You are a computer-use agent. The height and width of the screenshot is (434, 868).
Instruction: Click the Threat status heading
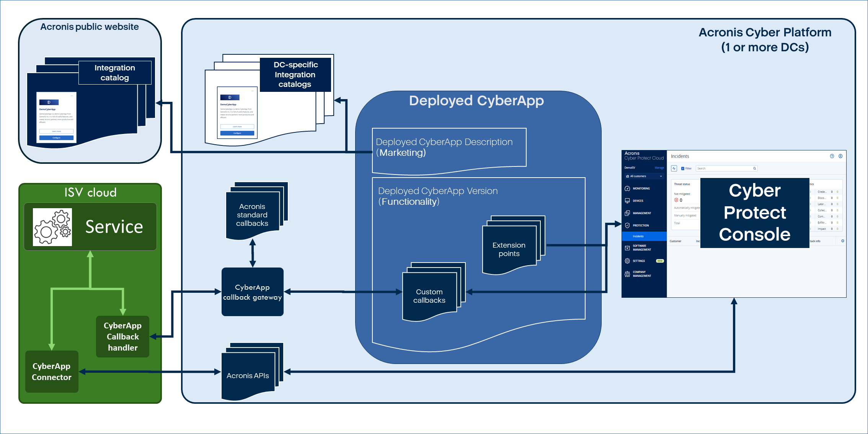(x=682, y=184)
